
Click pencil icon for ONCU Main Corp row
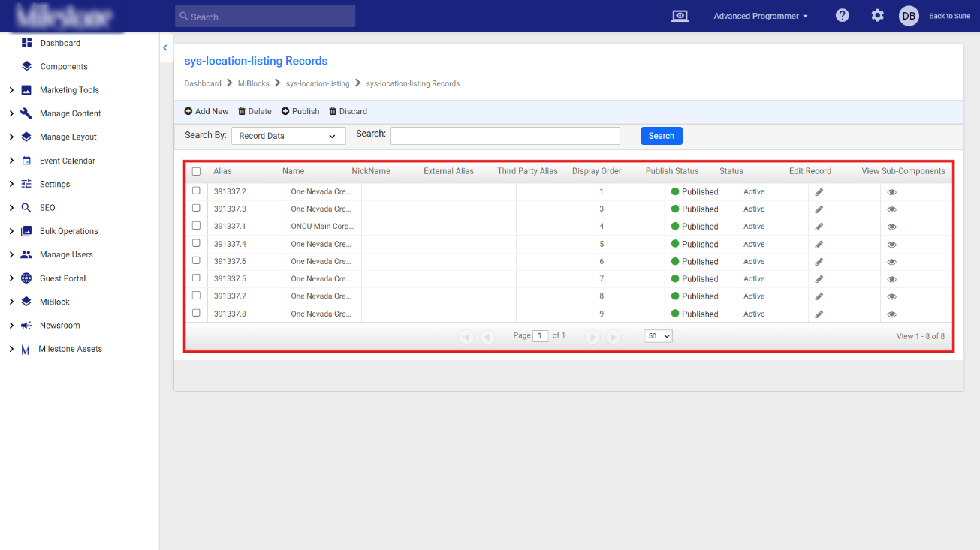tap(819, 227)
